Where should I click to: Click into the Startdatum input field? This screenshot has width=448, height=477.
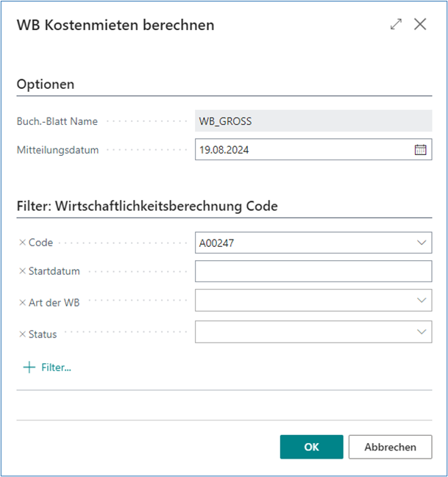click(x=313, y=271)
